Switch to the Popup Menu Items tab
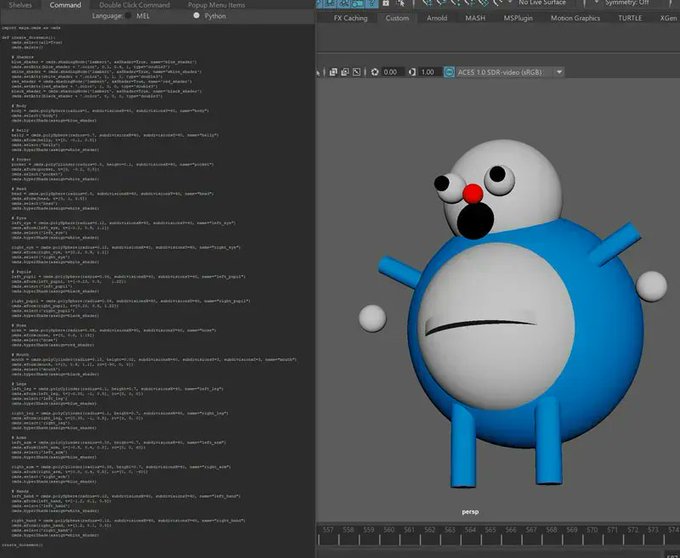 216,5
